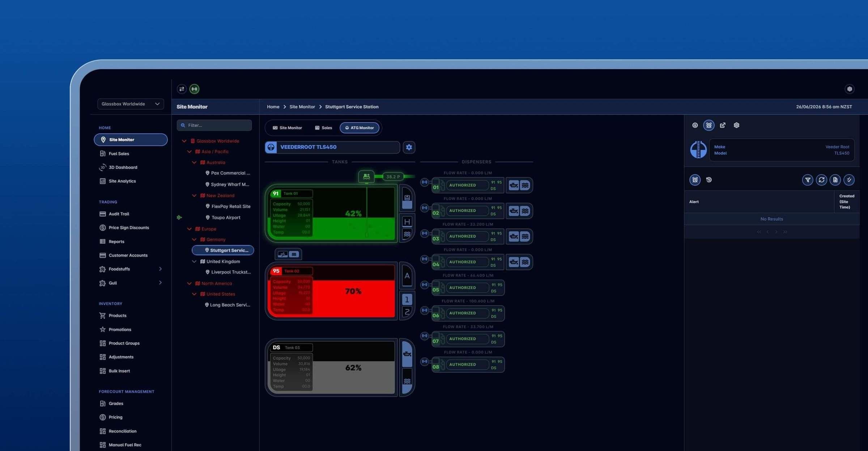868x451 pixels.
Task: Toggle the waves icon beside Tank 01
Action: 407,234
